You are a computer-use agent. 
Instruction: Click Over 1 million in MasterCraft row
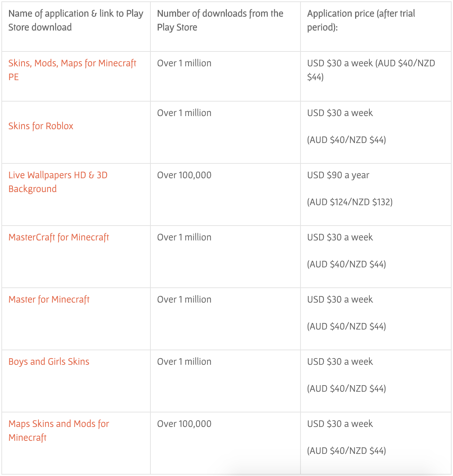(x=184, y=237)
